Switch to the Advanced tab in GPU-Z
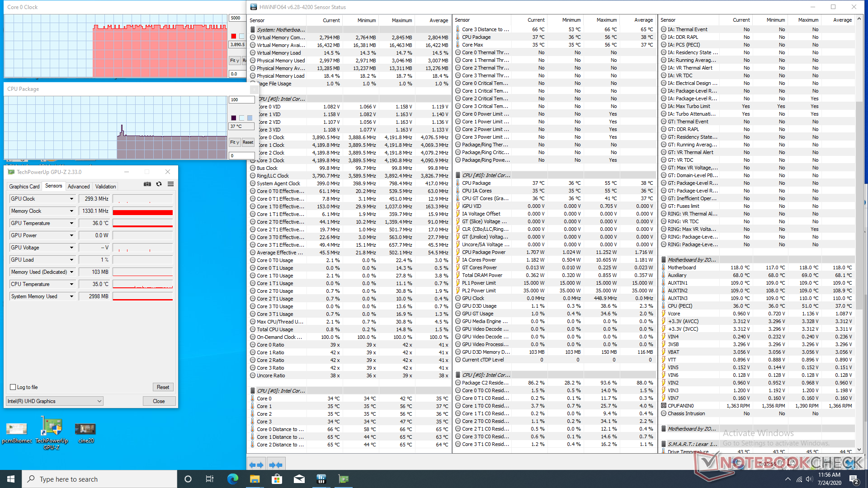Image resolution: width=868 pixels, height=488 pixels. point(79,186)
